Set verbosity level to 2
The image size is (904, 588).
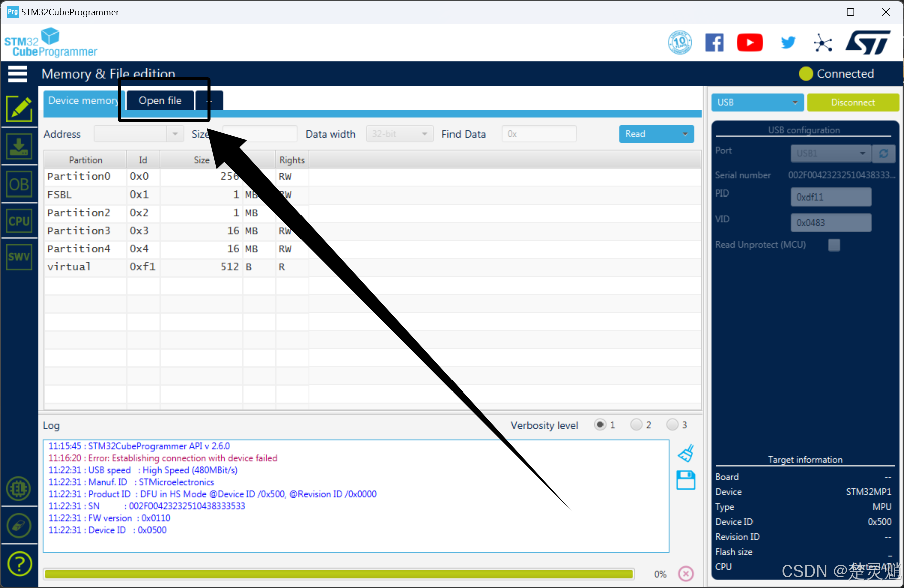[636, 425]
